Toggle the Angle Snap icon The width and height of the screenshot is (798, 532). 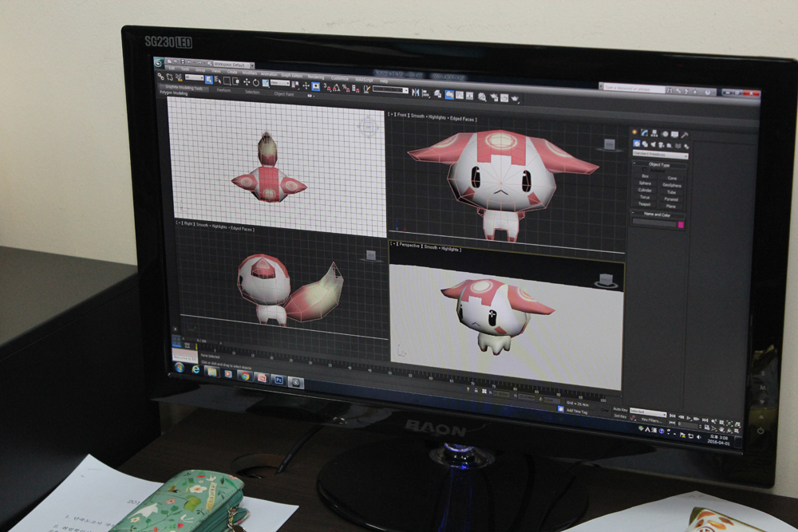(x=337, y=88)
